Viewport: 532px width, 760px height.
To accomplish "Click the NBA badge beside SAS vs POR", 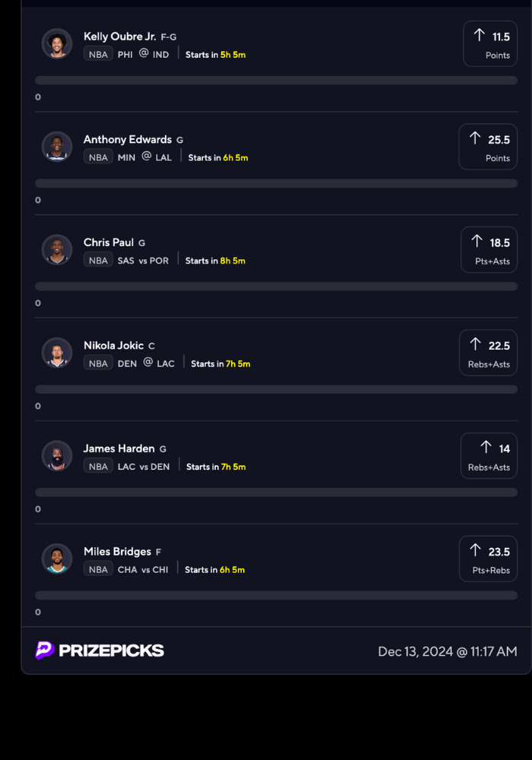I will click(98, 261).
